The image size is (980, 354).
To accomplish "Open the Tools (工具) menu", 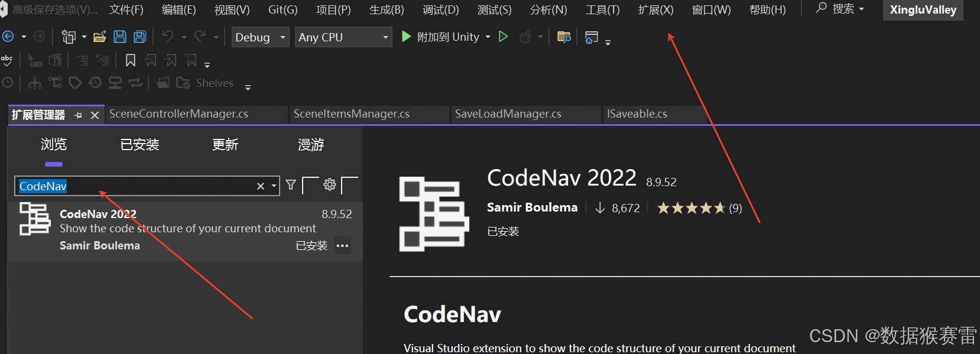I will [603, 9].
